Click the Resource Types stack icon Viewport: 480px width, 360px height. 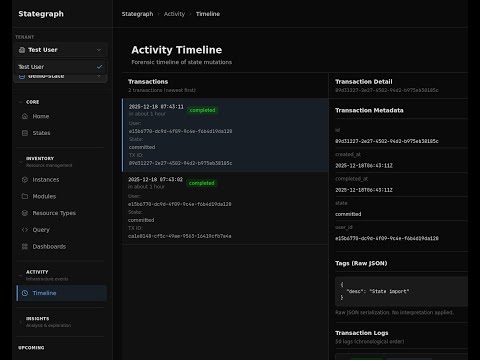pos(25,213)
